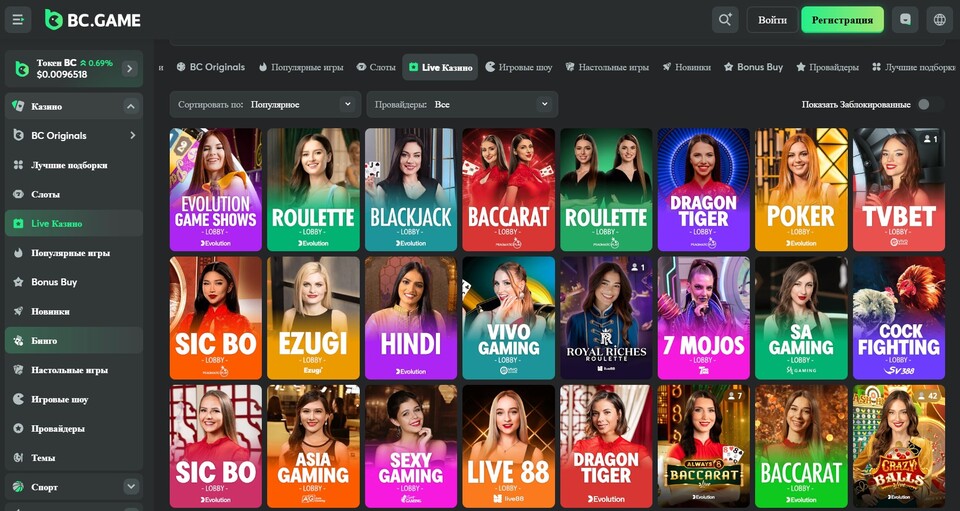Click the Темы sidebar icon
The image size is (960, 511).
18,458
